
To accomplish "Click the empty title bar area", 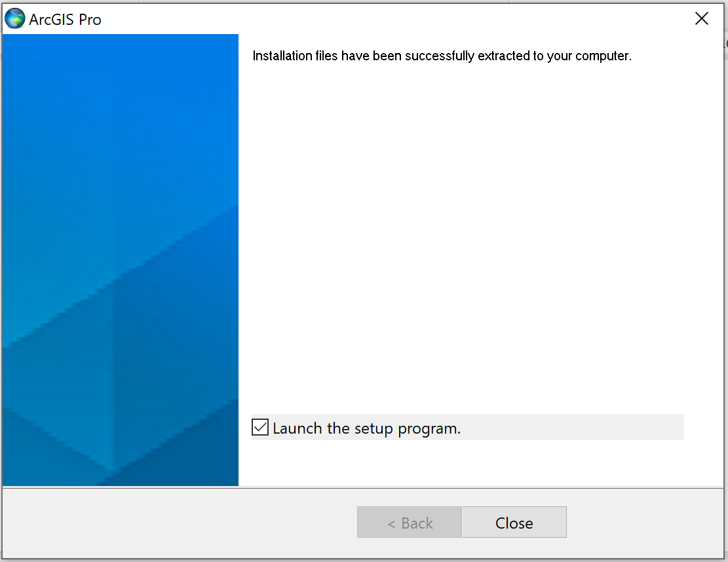I will (394, 18).
